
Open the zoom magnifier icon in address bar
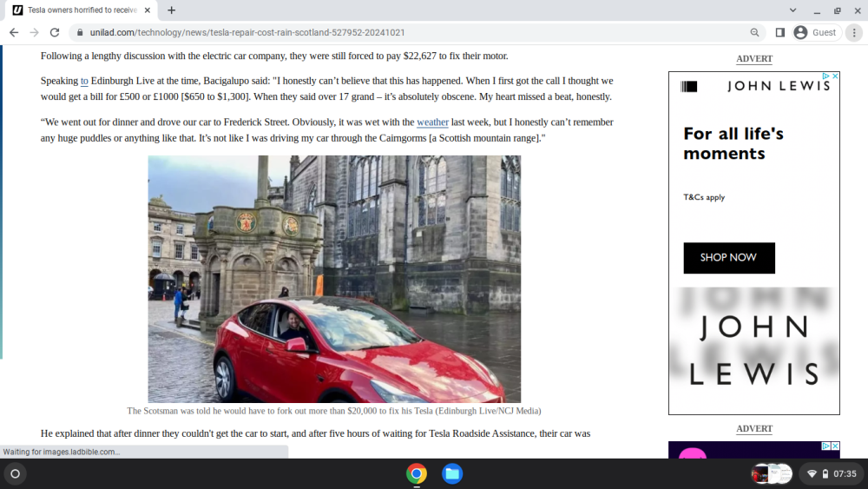pos(754,33)
